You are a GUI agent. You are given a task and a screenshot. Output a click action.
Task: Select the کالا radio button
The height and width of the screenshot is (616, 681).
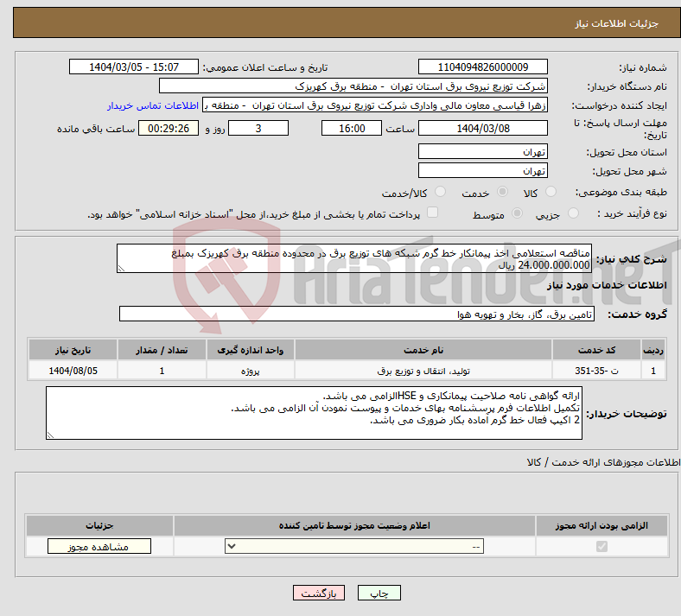[551, 192]
